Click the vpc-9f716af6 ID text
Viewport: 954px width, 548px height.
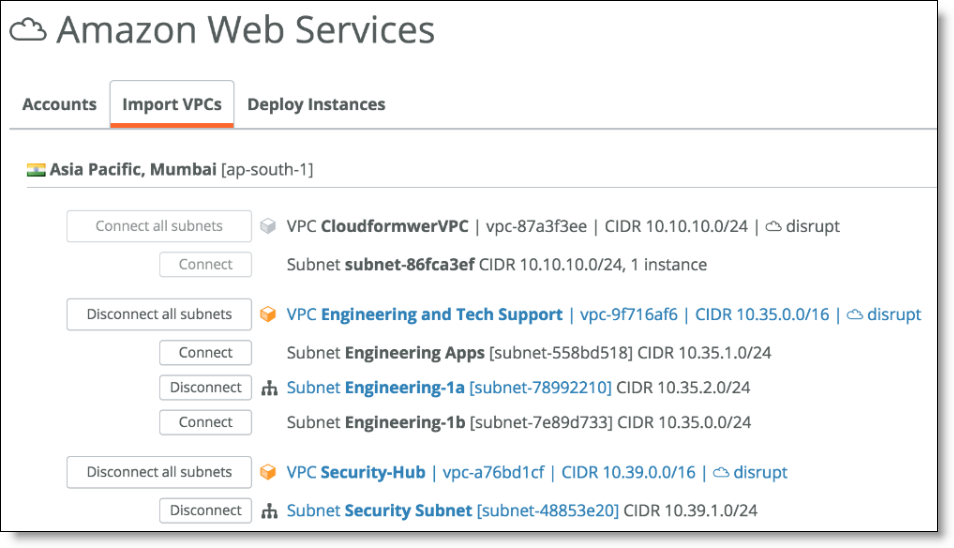tap(628, 314)
